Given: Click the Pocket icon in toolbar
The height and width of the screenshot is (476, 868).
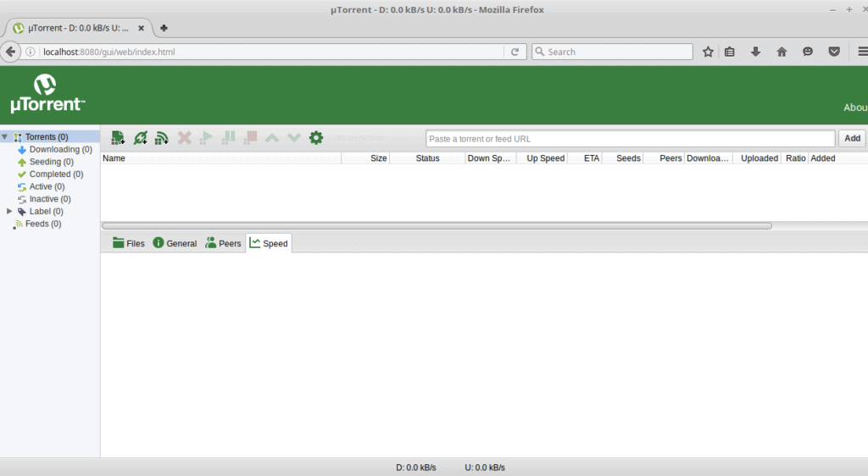Looking at the screenshot, I should 834,52.
